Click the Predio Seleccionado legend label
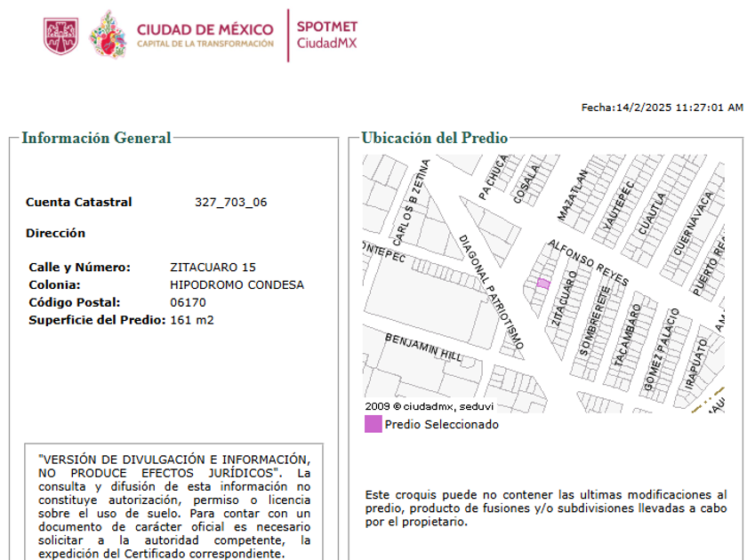This screenshot has width=747, height=560. [x=442, y=424]
